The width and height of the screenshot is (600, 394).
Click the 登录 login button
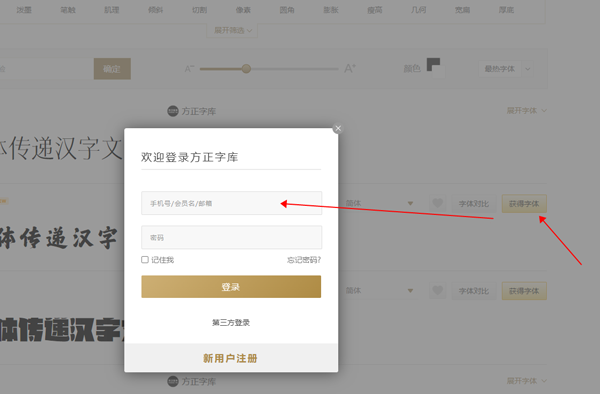coord(231,287)
